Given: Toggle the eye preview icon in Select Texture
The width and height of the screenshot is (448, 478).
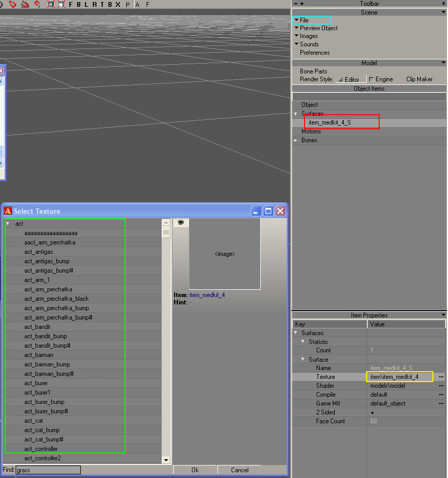Looking at the screenshot, I should point(180,223).
